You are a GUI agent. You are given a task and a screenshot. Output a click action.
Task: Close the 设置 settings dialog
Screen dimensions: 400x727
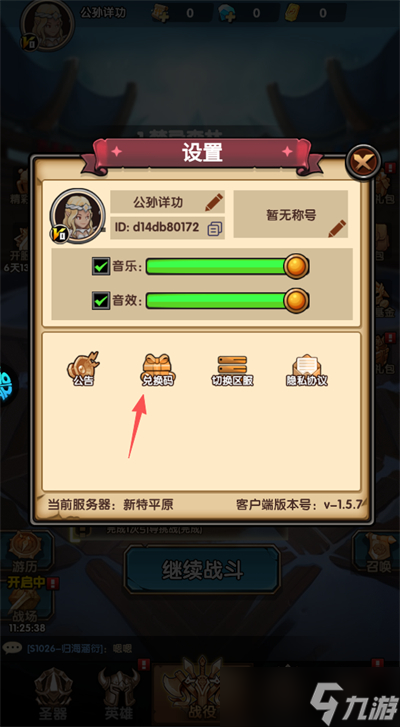(363, 162)
